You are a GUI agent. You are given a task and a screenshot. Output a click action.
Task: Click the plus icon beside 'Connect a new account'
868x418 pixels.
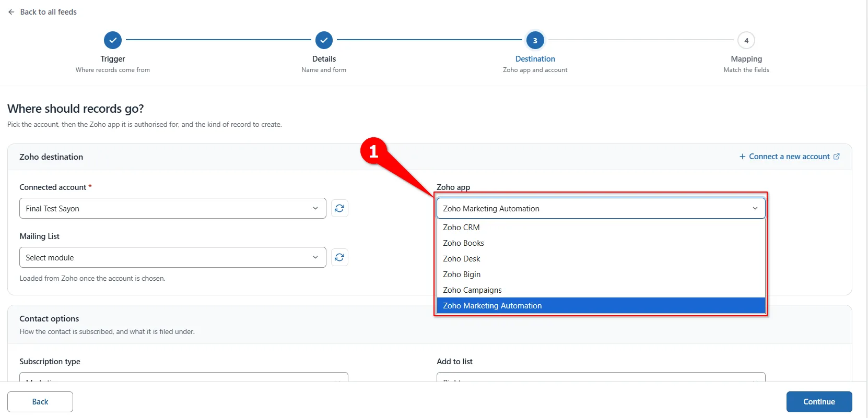pyautogui.click(x=742, y=157)
